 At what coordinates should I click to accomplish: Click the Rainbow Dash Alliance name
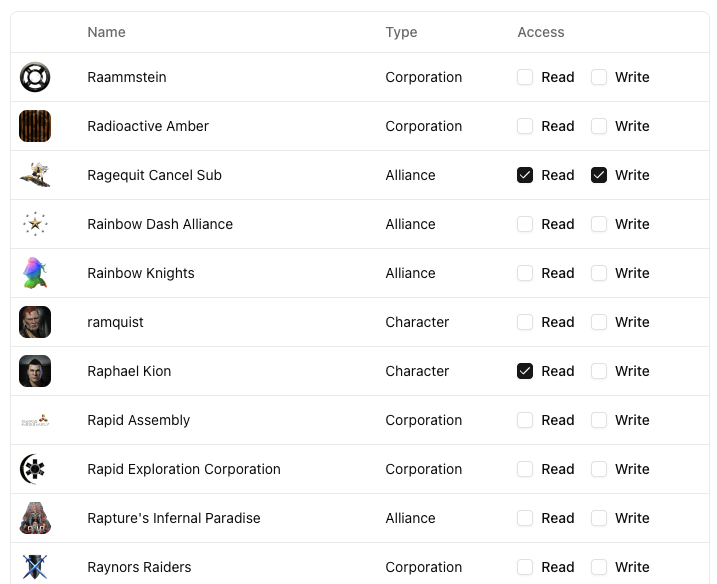coord(160,224)
